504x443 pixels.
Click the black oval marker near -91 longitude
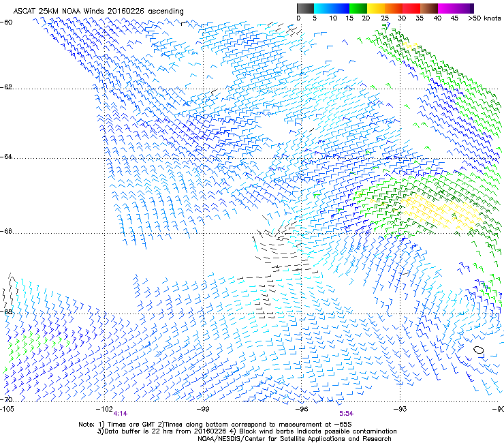[x=479, y=350]
